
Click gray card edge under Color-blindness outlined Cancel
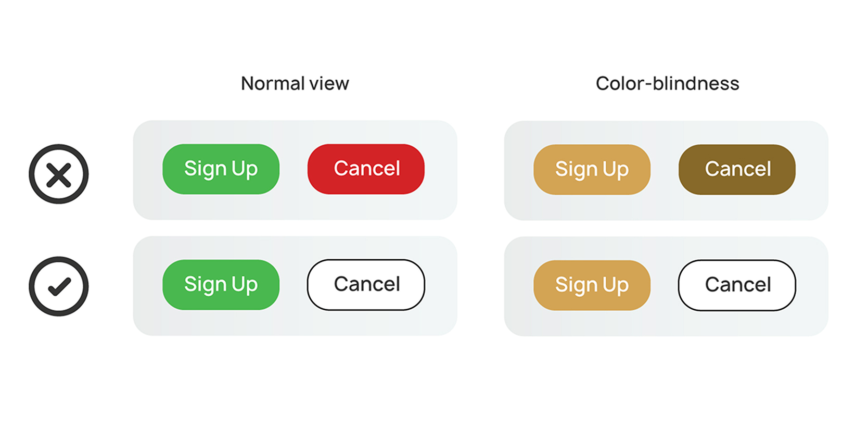tap(737, 324)
